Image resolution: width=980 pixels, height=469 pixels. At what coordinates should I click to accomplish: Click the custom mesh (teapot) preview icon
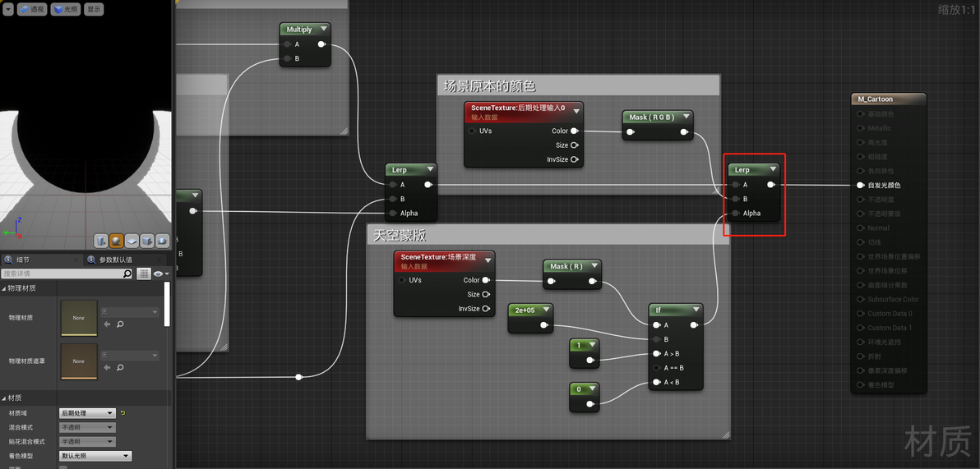[162, 241]
